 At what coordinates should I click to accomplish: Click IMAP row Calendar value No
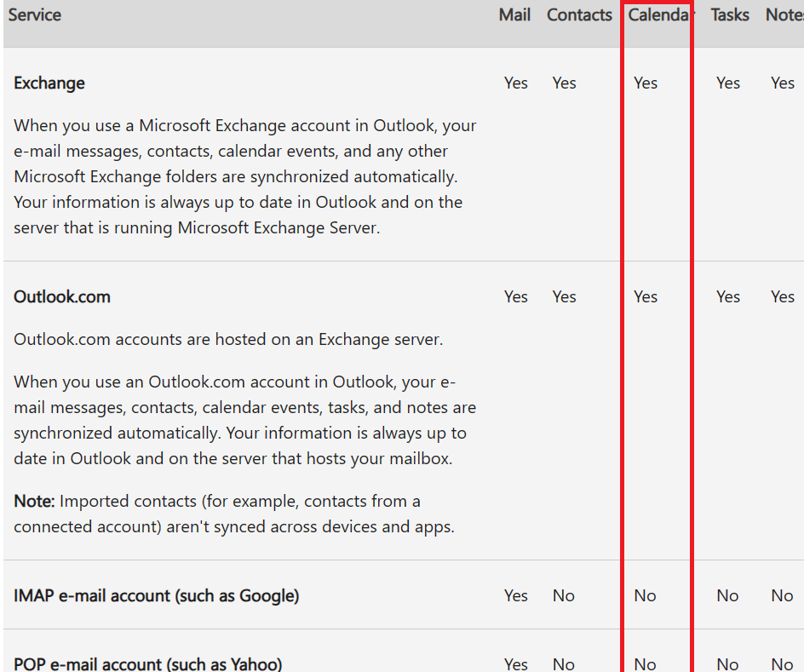click(x=645, y=595)
